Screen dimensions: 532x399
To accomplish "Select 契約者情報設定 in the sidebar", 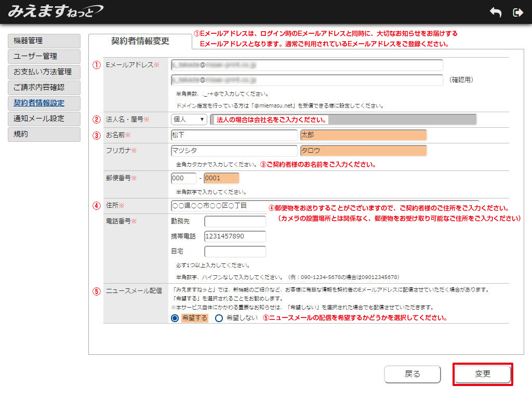I will pos(44,103).
